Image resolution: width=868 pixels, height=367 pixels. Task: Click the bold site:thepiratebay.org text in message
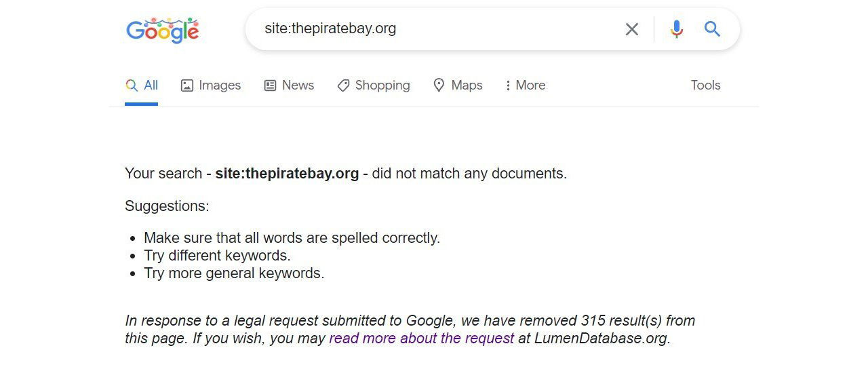pos(287,174)
